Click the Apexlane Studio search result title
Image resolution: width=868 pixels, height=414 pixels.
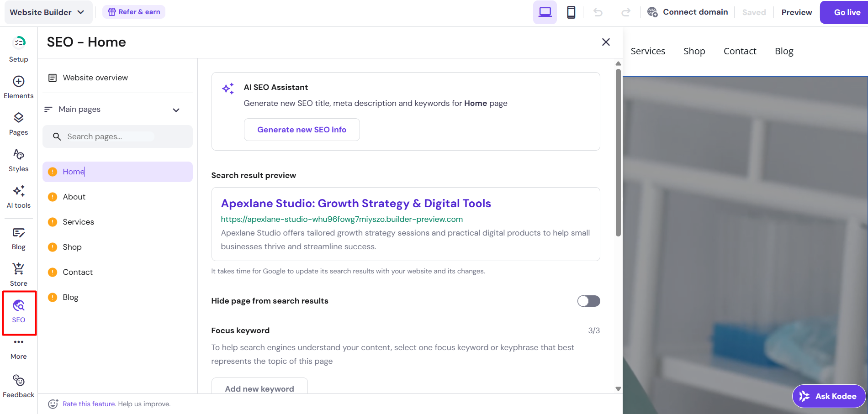(x=356, y=203)
